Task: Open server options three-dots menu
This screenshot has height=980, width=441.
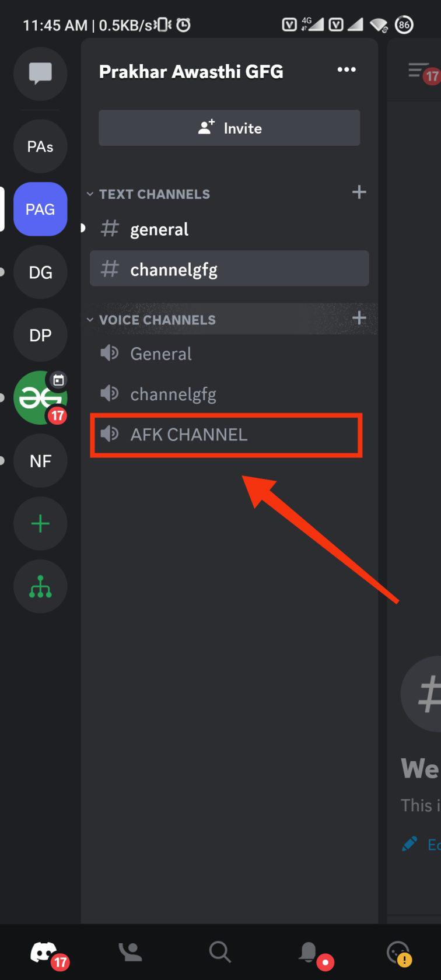Action: tap(346, 70)
